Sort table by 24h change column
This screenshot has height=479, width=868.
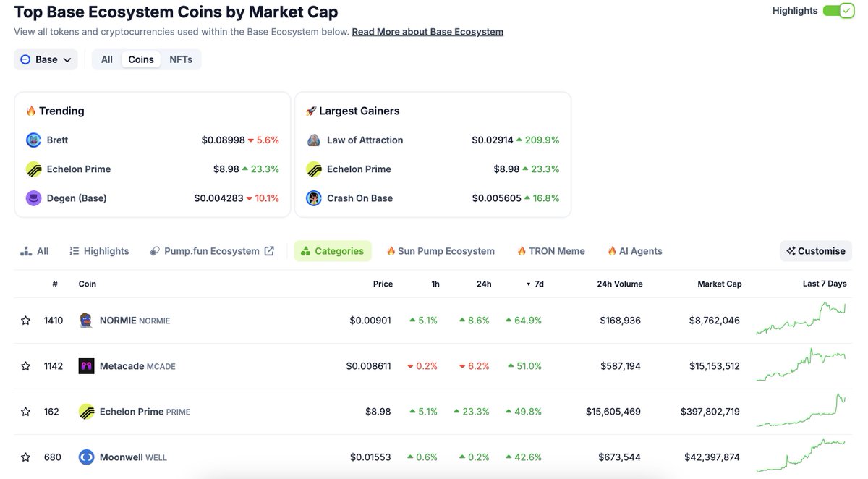tap(484, 284)
